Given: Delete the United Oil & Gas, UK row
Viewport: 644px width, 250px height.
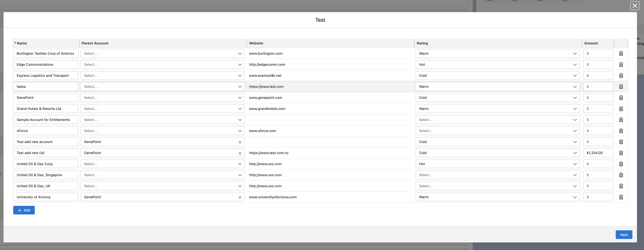Looking at the screenshot, I should [x=621, y=186].
